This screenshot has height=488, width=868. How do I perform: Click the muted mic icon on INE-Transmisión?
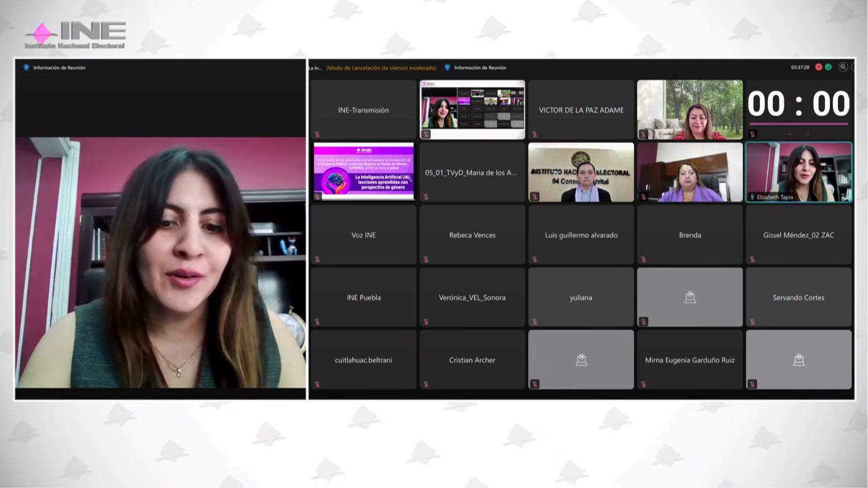[x=317, y=134]
